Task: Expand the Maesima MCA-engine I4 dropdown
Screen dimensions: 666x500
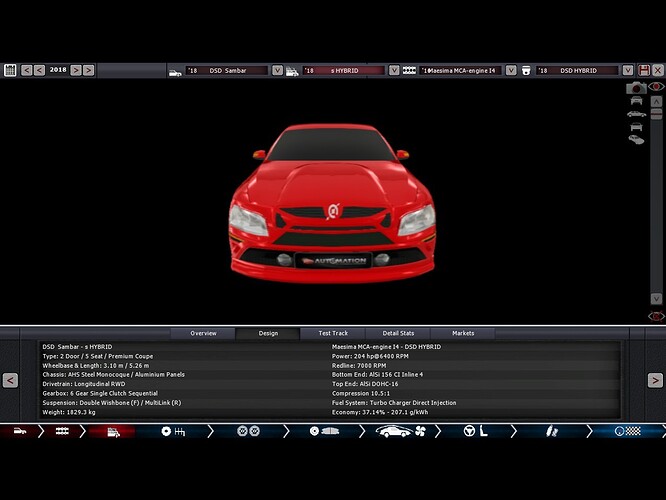Action: (x=511, y=70)
